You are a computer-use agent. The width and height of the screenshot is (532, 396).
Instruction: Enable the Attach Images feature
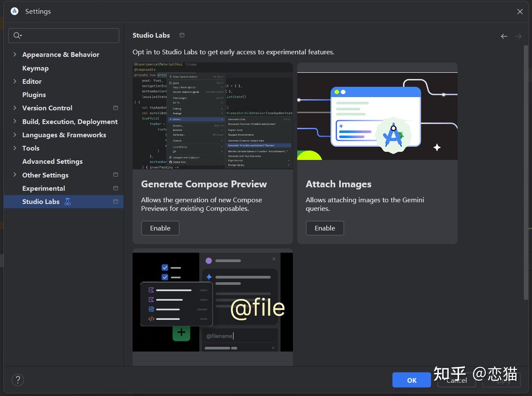325,228
